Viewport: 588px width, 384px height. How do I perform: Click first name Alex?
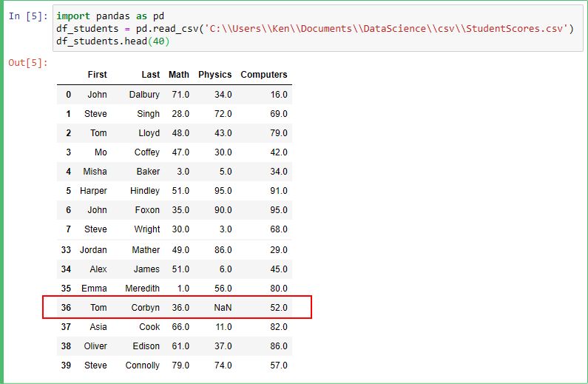98,269
